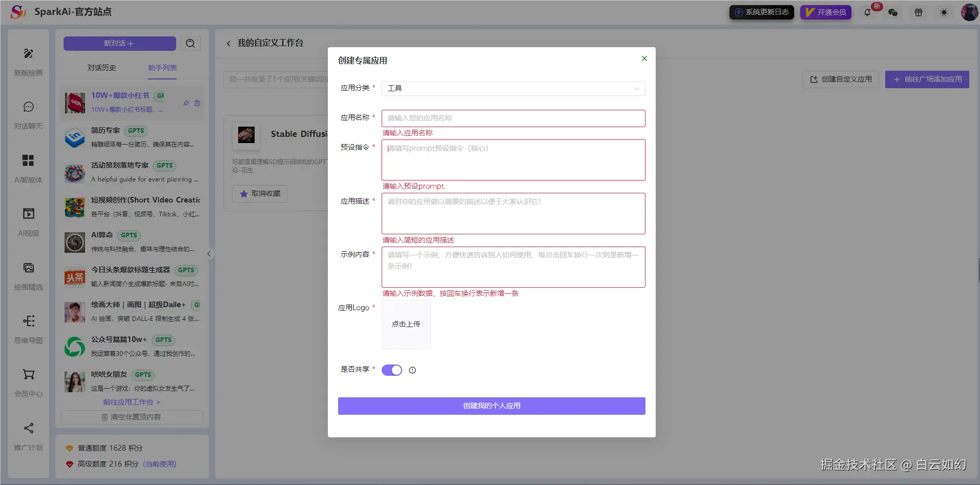Click the 创建我的个人应用 create button
The width and height of the screenshot is (980, 485).
[491, 406]
